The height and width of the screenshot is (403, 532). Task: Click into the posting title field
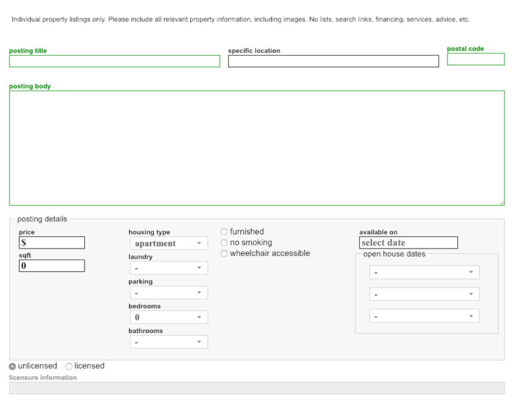[x=114, y=61]
